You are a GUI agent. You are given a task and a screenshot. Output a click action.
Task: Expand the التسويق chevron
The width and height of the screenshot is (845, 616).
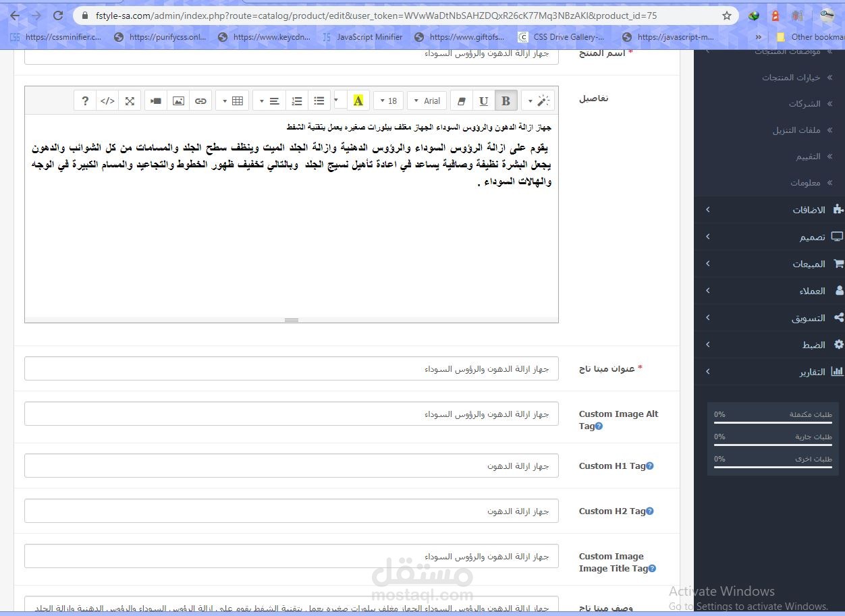coord(707,318)
